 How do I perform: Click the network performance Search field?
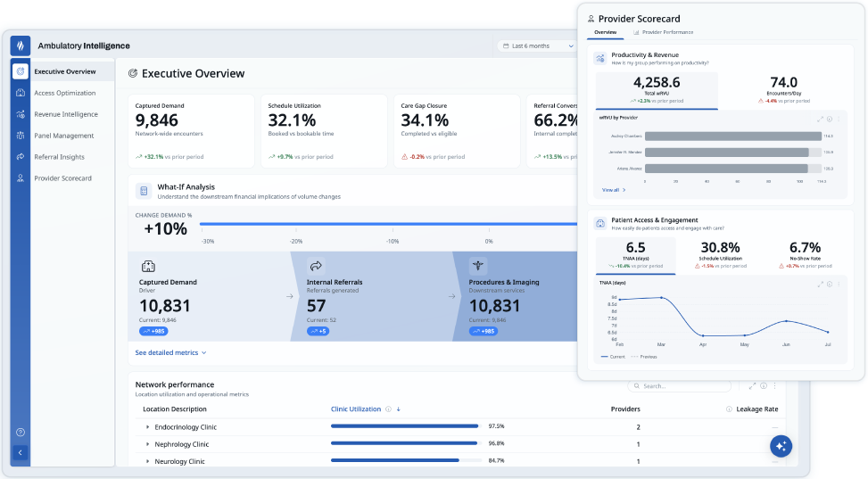679,386
